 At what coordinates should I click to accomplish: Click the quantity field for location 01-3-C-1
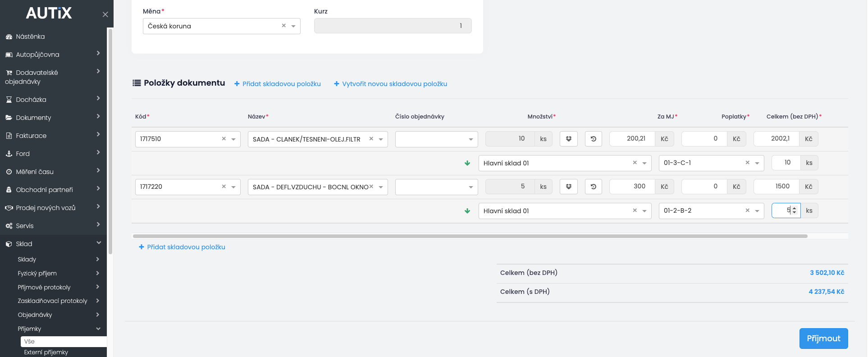click(786, 163)
